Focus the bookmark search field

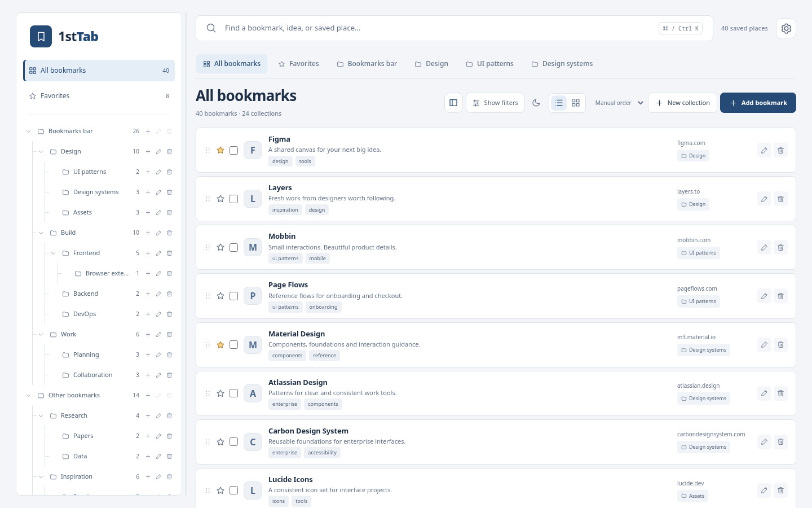[x=454, y=28]
